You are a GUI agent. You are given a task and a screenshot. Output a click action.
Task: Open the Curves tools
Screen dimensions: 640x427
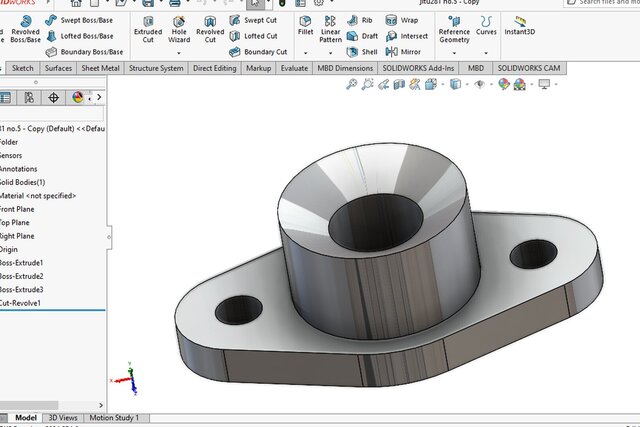tap(486, 25)
